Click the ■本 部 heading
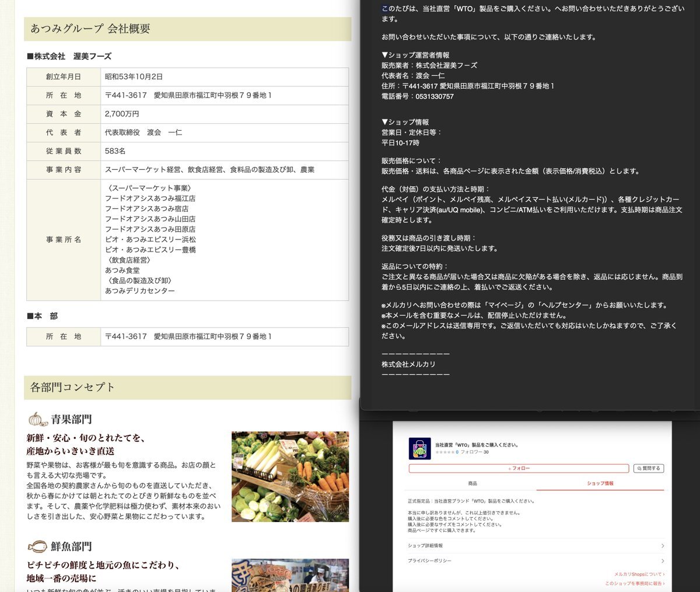The height and width of the screenshot is (592, 700). [x=43, y=316]
